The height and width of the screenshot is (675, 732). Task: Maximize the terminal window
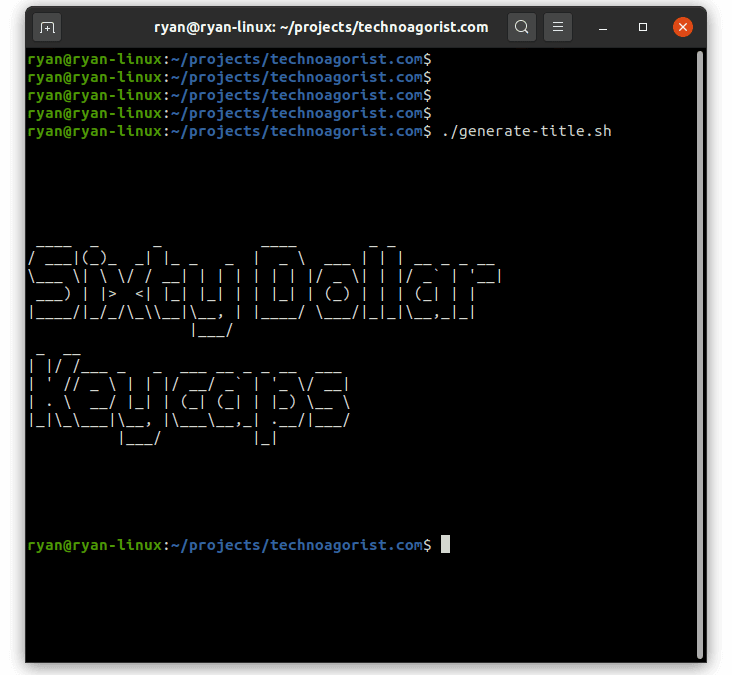[x=643, y=28]
